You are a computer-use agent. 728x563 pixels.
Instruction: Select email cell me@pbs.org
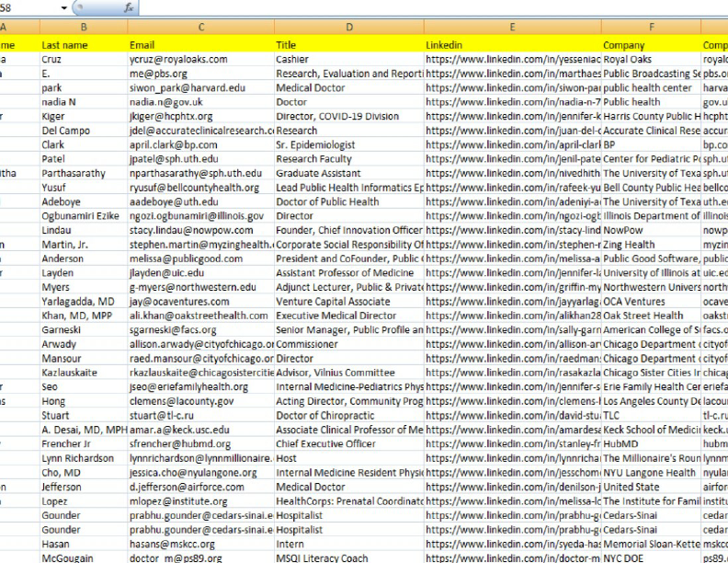(x=201, y=74)
